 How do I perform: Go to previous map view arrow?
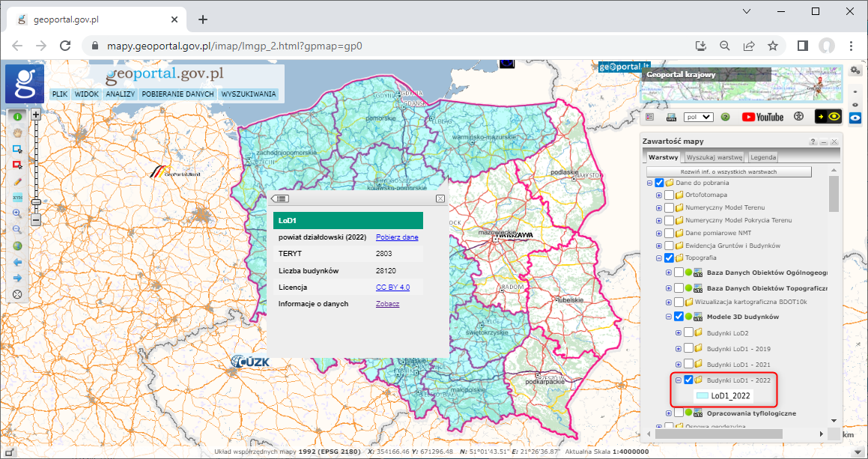tap(17, 262)
